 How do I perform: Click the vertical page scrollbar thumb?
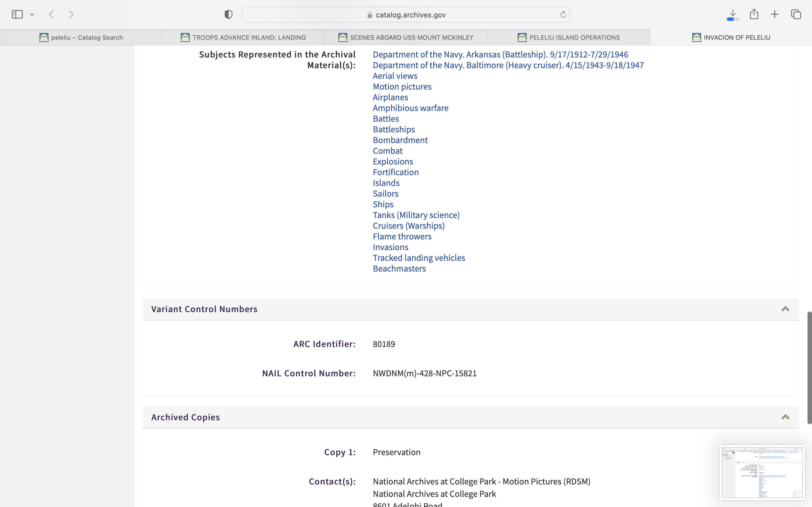click(809, 367)
